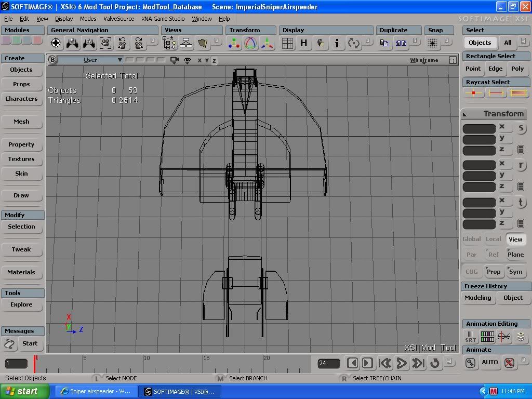532x399 pixels.
Task: Select the Raycast polygon select icon
Action: pos(518,92)
